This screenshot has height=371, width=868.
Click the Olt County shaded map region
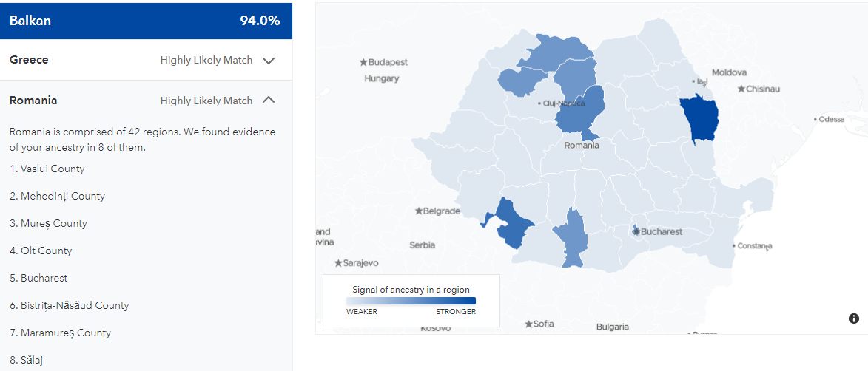coord(572,239)
